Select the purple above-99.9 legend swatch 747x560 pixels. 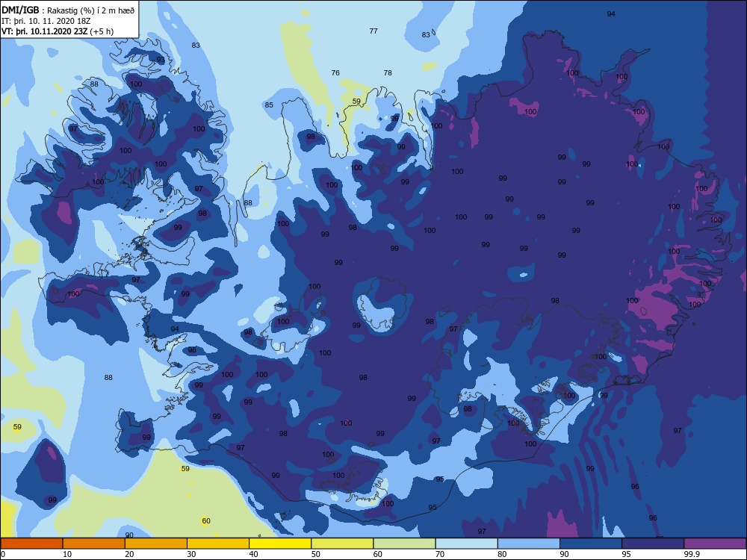click(715, 544)
